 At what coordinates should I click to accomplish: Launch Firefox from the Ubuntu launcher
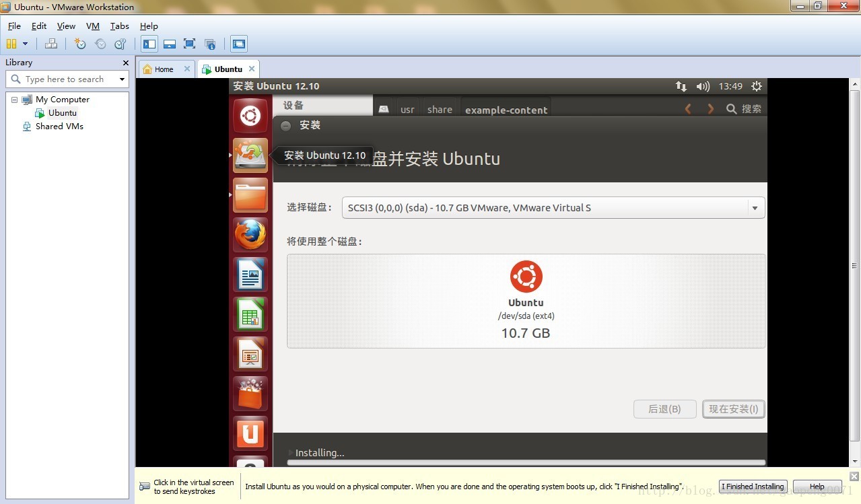[250, 235]
